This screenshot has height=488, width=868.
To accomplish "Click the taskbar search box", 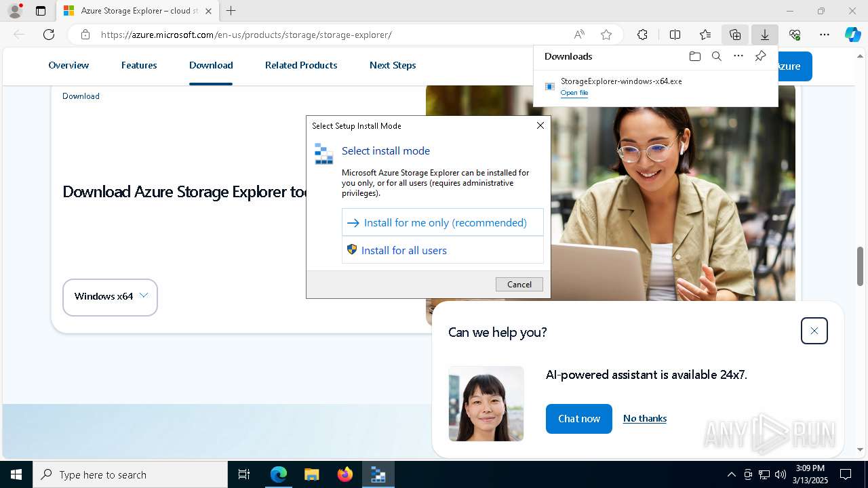I will click(130, 474).
